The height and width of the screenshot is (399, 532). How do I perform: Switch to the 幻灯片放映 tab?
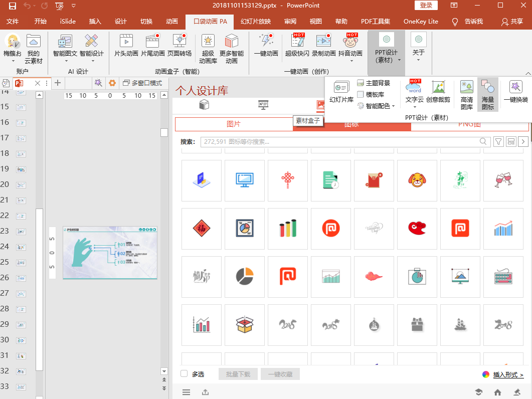tap(256, 22)
